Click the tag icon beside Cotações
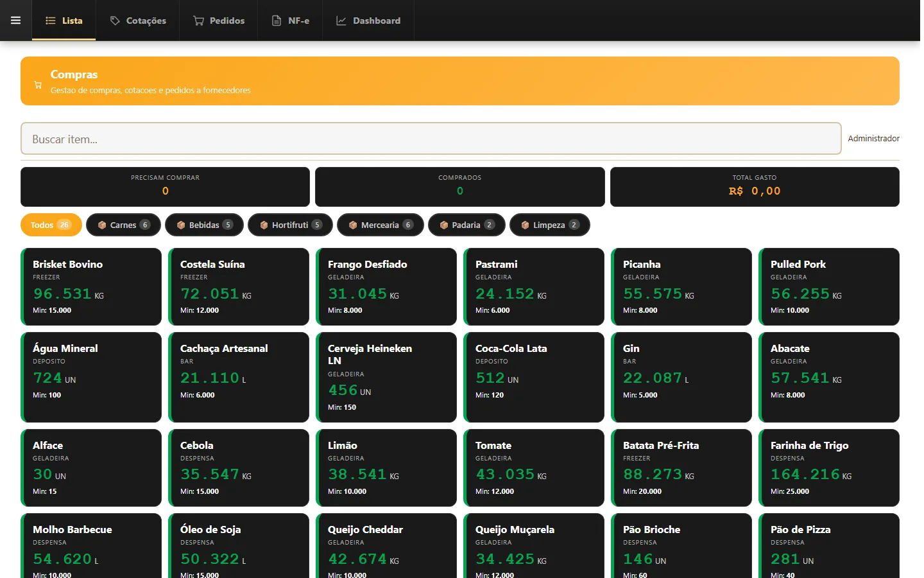924x578 pixels. point(115,21)
